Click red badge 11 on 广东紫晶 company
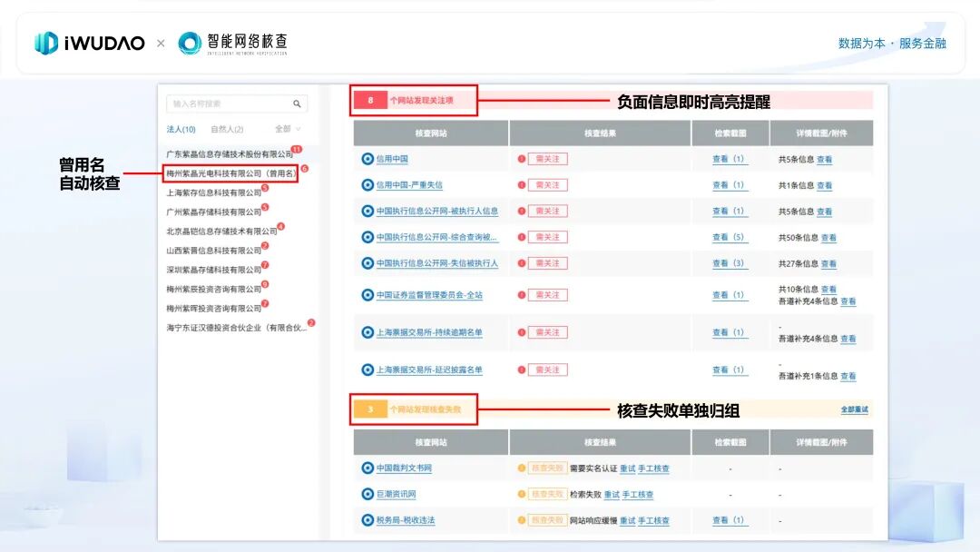Image resolution: width=980 pixels, height=552 pixels. coord(297,150)
